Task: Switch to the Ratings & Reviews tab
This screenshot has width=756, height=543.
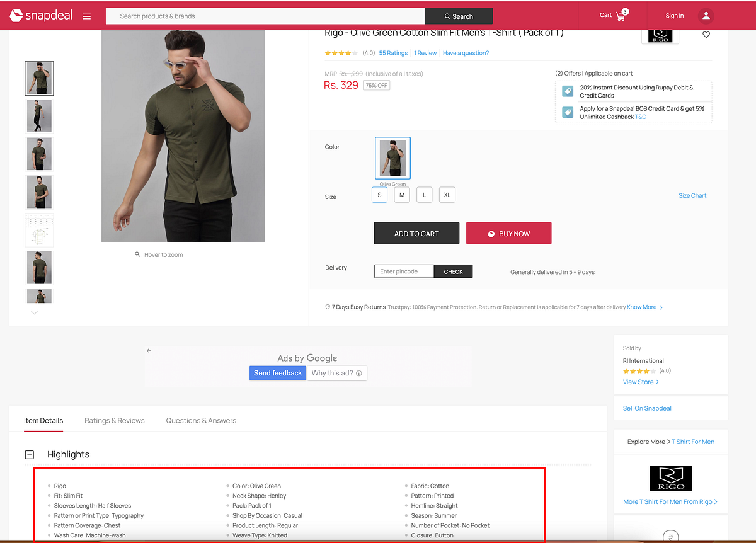Action: [x=115, y=420]
